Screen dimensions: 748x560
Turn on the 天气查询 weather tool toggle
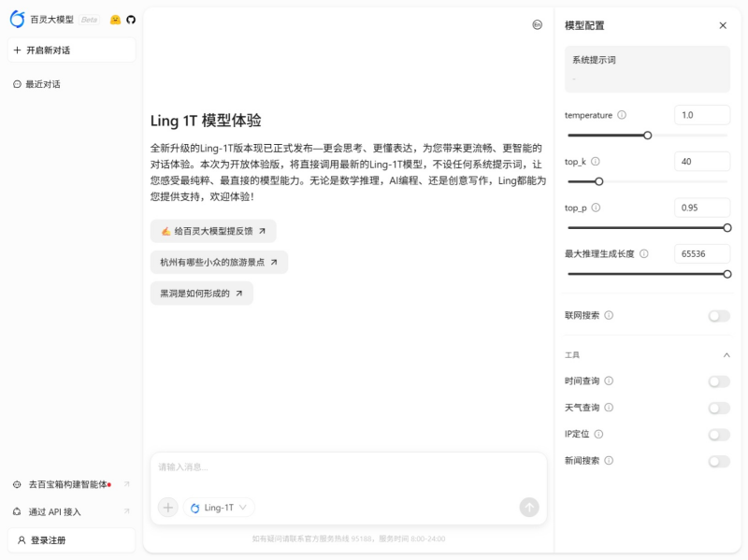pos(718,408)
